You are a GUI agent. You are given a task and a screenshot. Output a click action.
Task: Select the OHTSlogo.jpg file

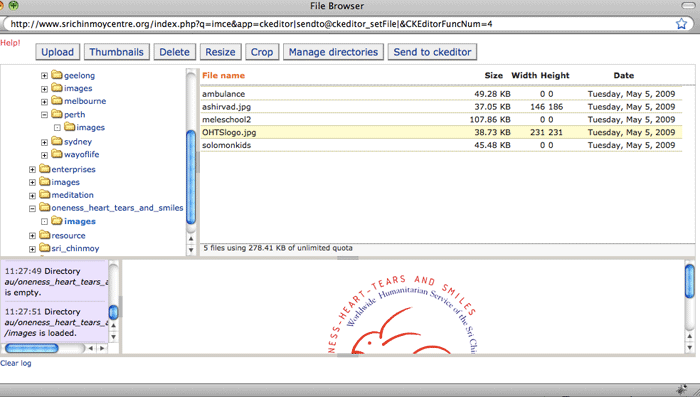tap(441, 132)
